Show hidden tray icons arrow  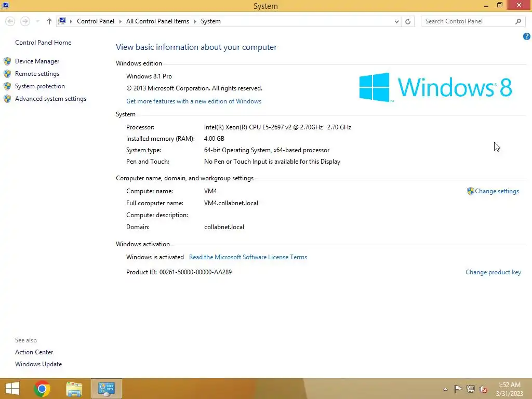[445, 389]
